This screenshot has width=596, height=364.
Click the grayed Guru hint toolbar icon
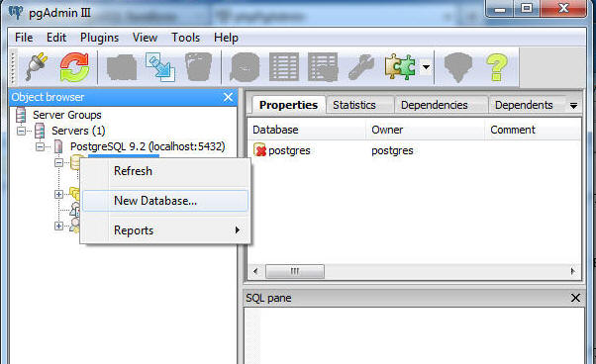coord(458,67)
